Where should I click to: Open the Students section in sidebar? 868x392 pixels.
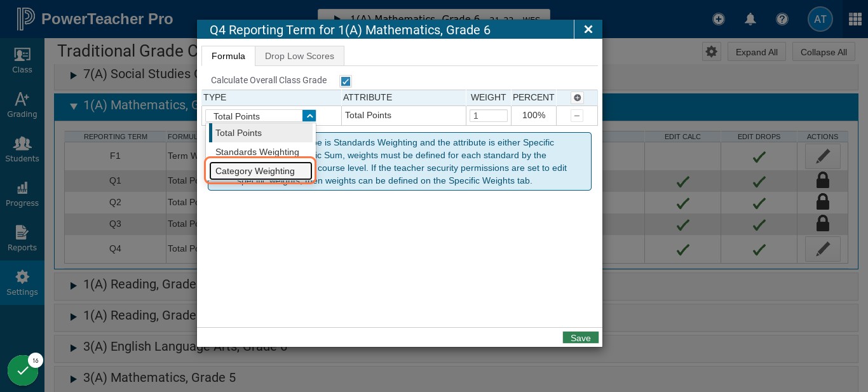coord(22,149)
